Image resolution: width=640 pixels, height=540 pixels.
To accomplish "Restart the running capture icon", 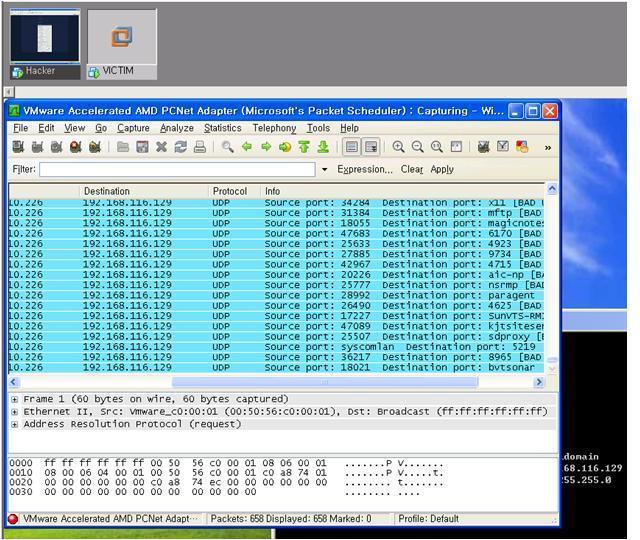I will [x=95, y=147].
